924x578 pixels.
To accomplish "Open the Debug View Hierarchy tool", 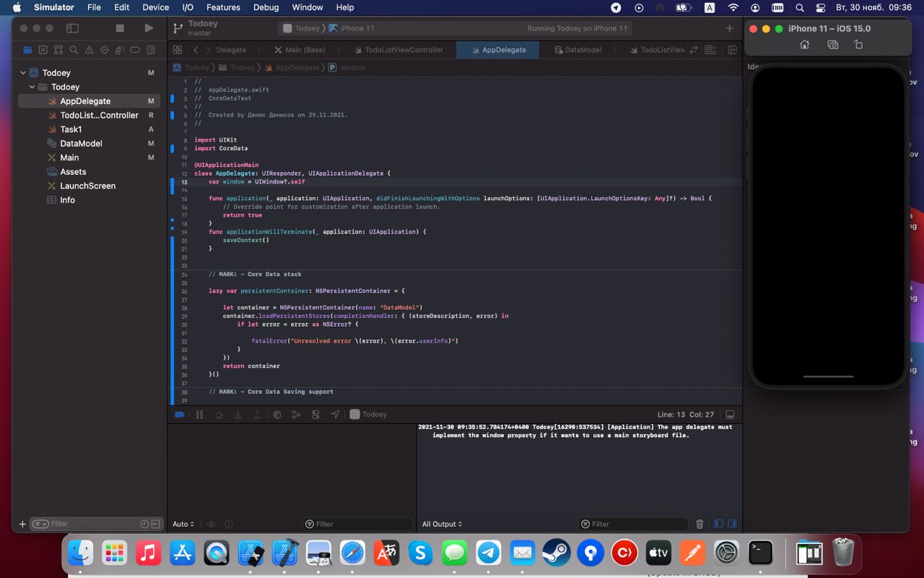I will click(277, 415).
